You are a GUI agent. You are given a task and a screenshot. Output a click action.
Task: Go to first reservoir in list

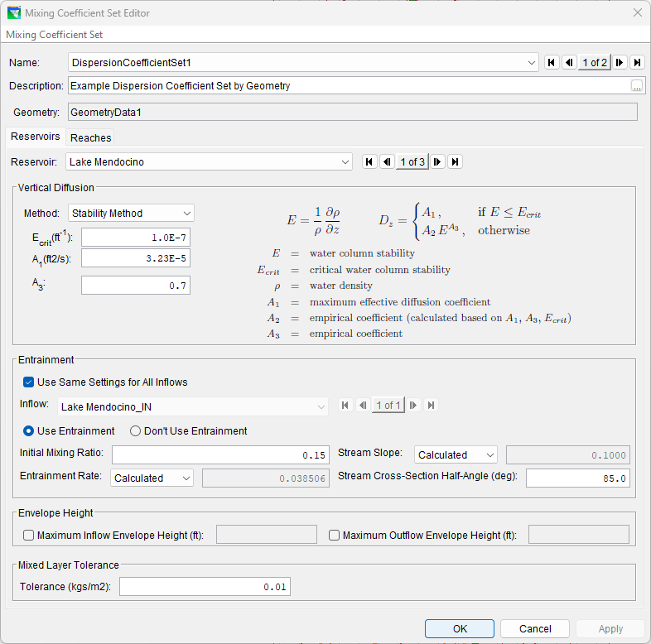pyautogui.click(x=370, y=161)
